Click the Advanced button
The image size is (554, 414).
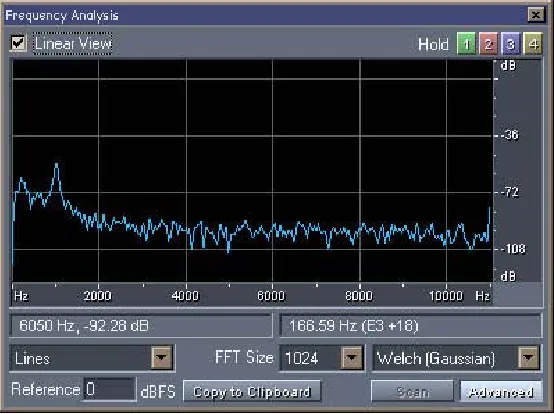(501, 391)
